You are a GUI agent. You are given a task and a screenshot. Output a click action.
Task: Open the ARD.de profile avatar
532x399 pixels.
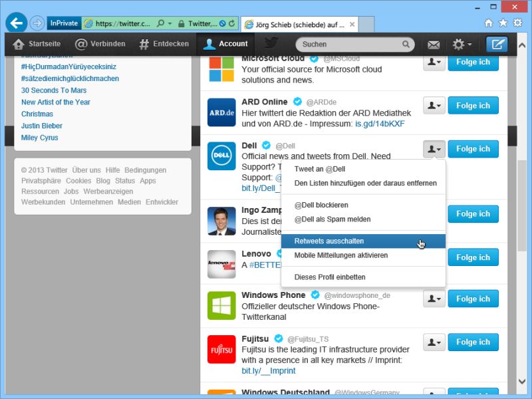coord(221,112)
